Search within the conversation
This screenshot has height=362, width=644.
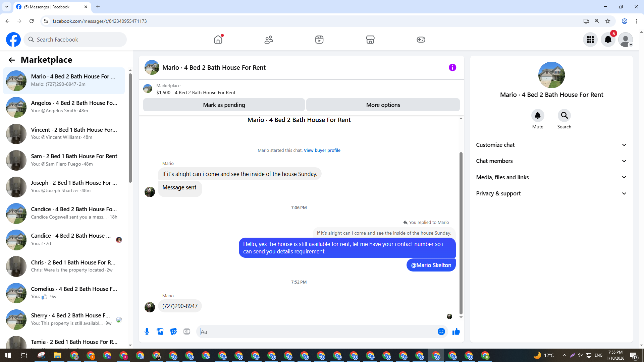[564, 116]
